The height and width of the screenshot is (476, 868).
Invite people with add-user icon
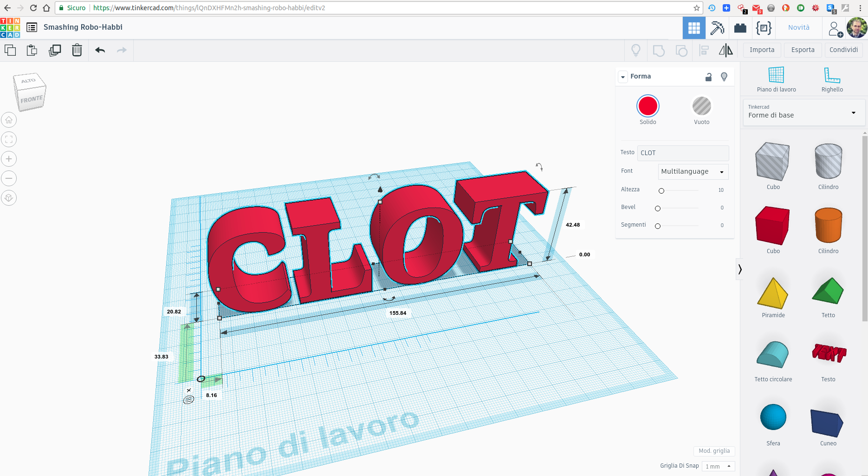click(836, 29)
